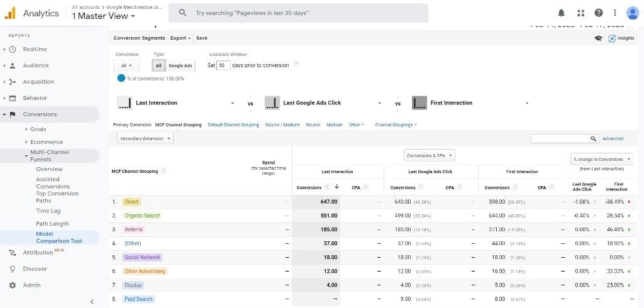Open the Top Conversion Paths report

click(57, 197)
